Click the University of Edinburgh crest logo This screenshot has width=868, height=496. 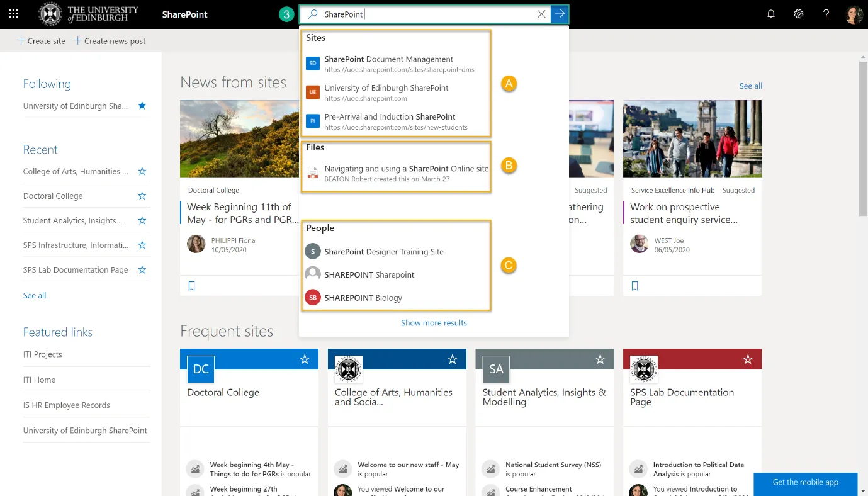(x=50, y=14)
